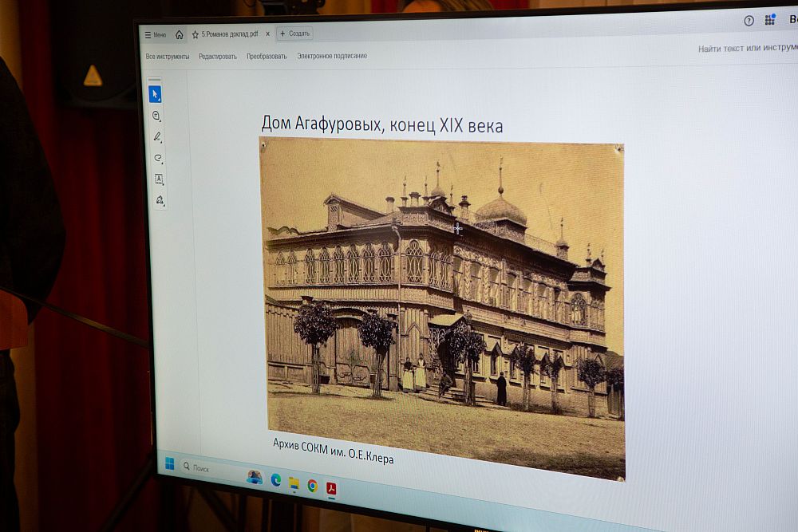Click Преобразовать in the top toolbar
Viewport: 798px width, 532px height.
(x=267, y=57)
